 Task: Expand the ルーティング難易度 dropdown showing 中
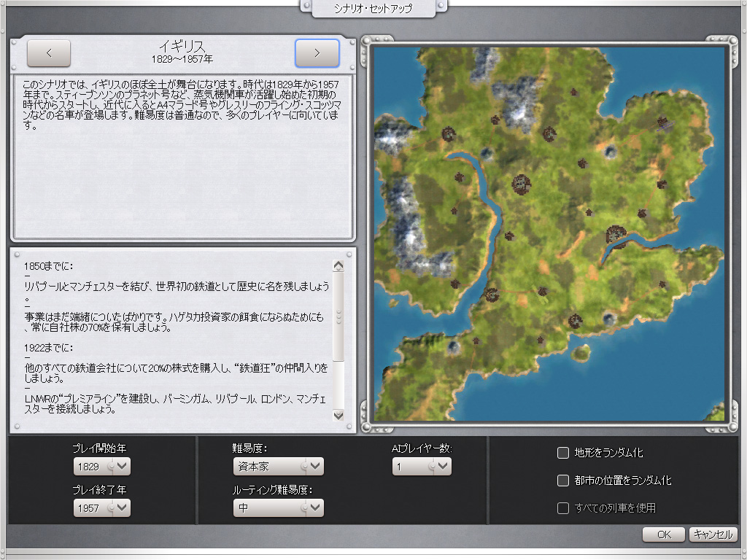tap(278, 507)
